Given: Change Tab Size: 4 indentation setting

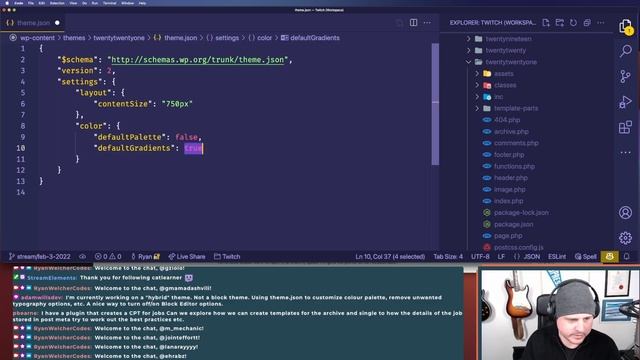Looking at the screenshot, I should (448, 257).
